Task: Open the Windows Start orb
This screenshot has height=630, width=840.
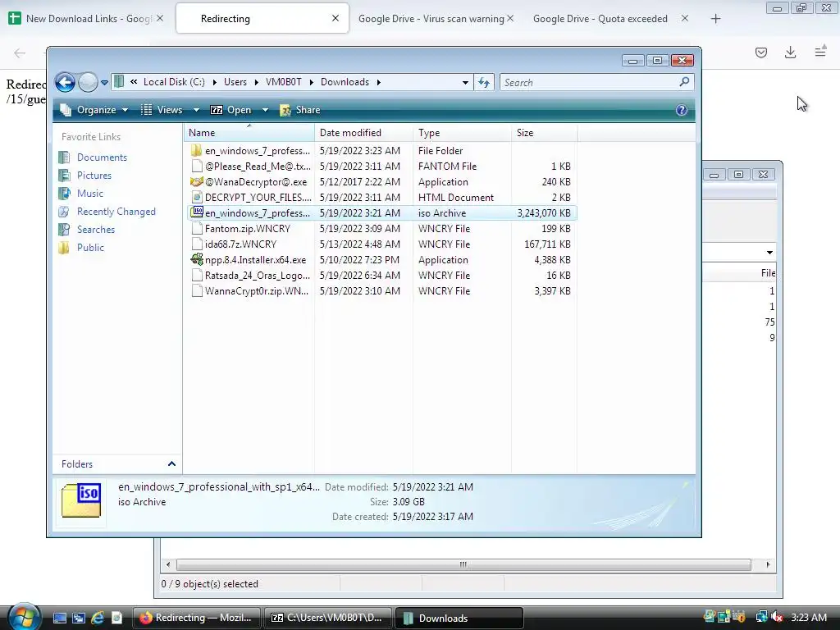Action: click(x=23, y=617)
